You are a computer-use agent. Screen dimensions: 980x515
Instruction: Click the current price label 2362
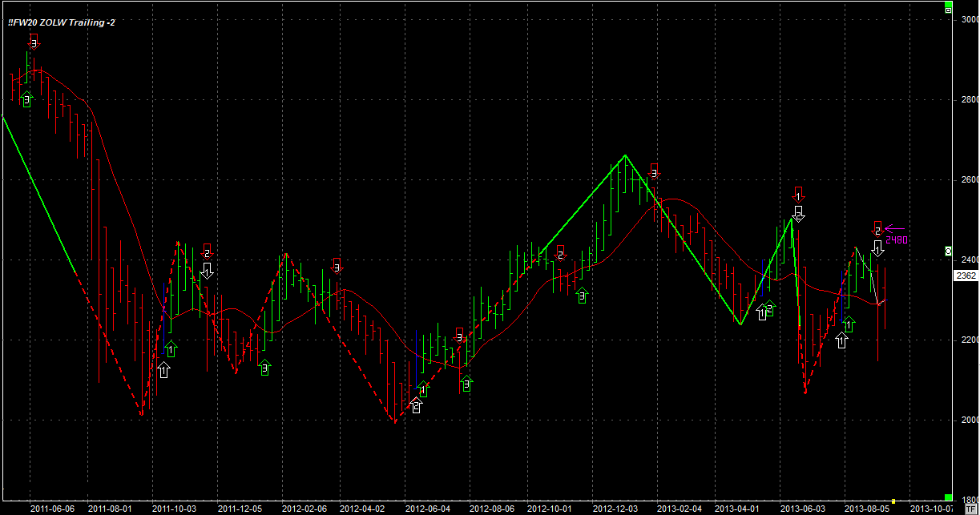(965, 276)
